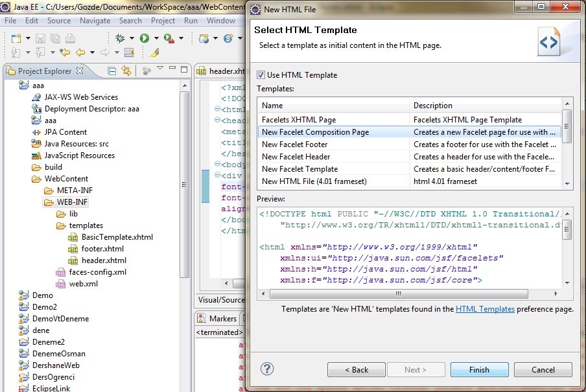Viewport: 586px width, 392px height.
Task: Click the Last Edit Location icon
Action: [65, 52]
